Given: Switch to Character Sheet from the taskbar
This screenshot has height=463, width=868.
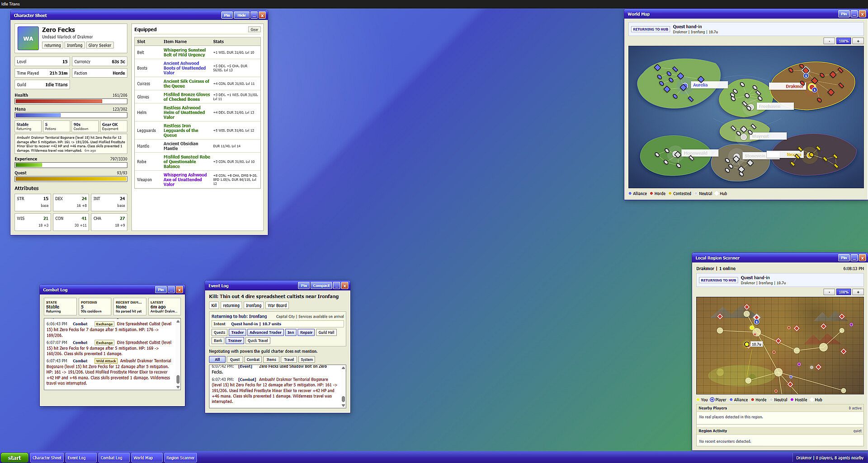Looking at the screenshot, I should 47,458.
